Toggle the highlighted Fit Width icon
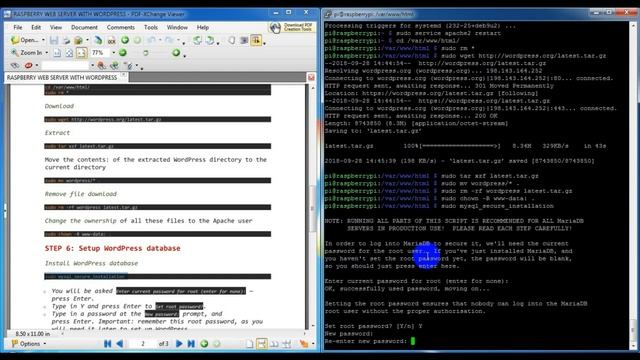640x360 pixels. pos(82,53)
